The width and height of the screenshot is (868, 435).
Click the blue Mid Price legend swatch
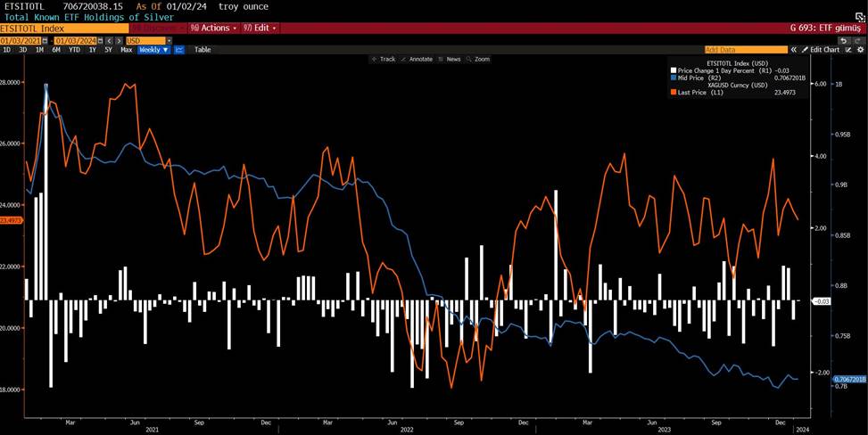point(674,78)
